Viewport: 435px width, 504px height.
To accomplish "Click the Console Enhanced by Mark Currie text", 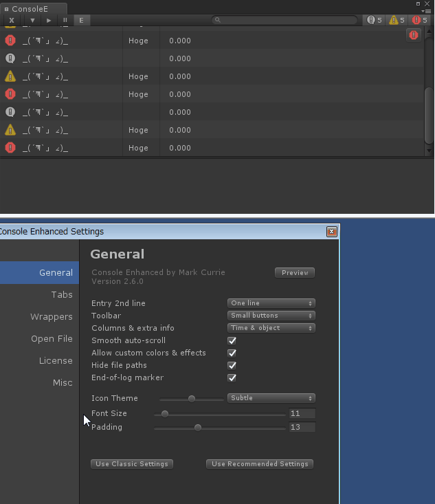I will (158, 272).
